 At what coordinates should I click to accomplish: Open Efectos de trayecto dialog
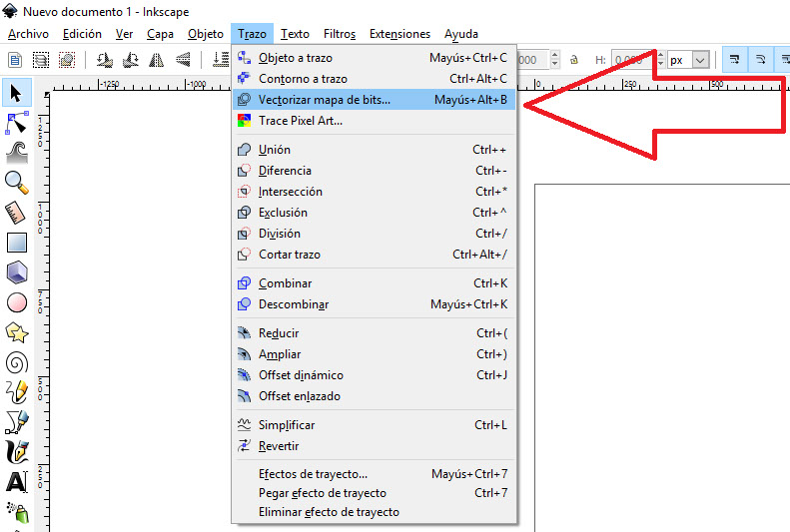coord(375,474)
